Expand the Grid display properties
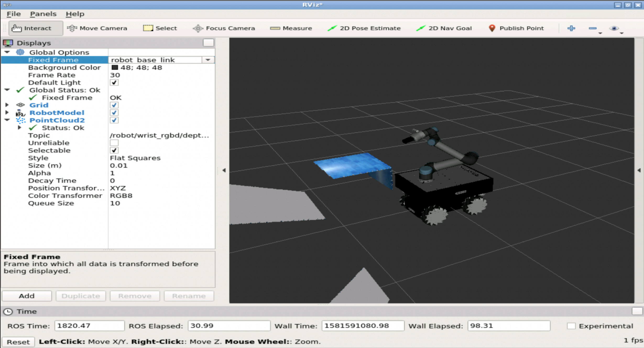Viewport: 644px width, 348px height. [7, 105]
